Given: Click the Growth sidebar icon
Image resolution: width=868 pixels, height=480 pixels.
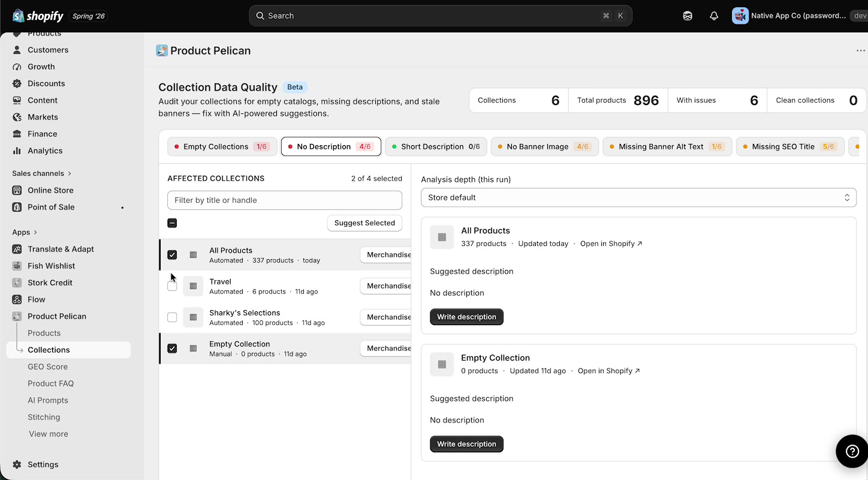Looking at the screenshot, I should [x=17, y=67].
